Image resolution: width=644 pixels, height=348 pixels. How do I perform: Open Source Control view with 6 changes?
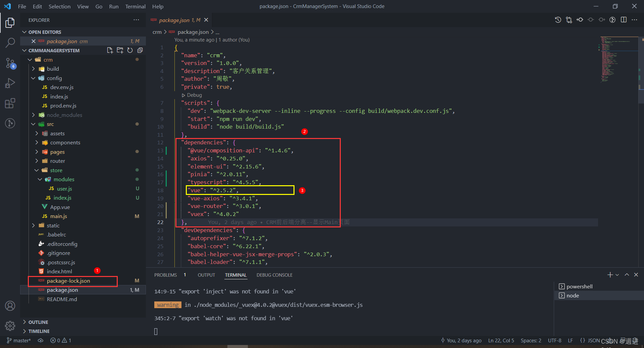10,63
